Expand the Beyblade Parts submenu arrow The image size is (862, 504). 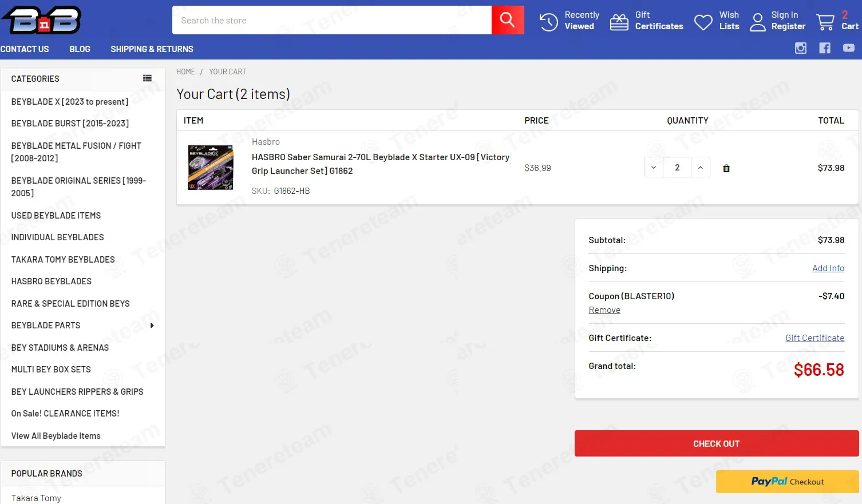[152, 326]
